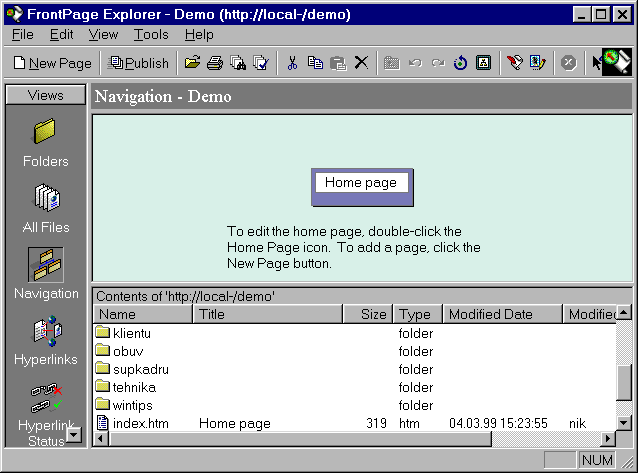This screenshot has height=473, width=638.
Task: Sort file list by Modified Date header
Action: (502, 314)
